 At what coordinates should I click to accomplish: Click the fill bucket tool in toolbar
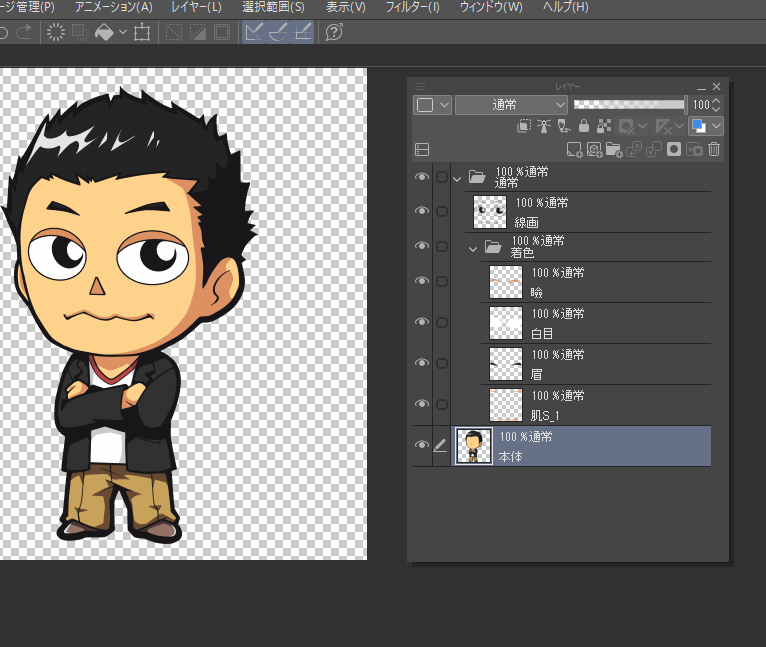click(103, 32)
